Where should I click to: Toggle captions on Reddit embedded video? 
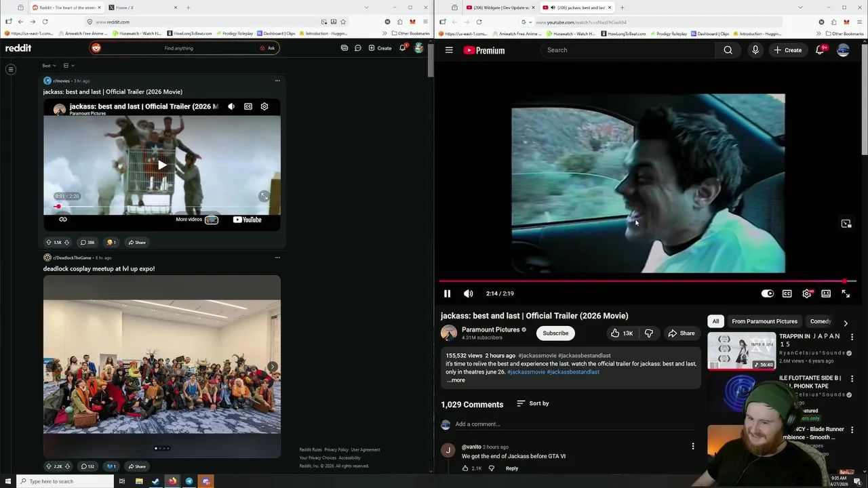tap(248, 106)
